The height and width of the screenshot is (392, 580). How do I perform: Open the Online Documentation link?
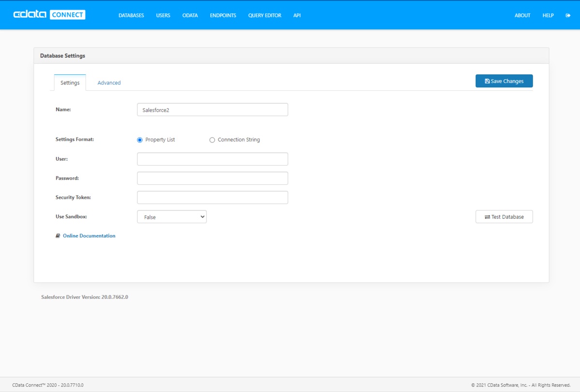pos(89,236)
